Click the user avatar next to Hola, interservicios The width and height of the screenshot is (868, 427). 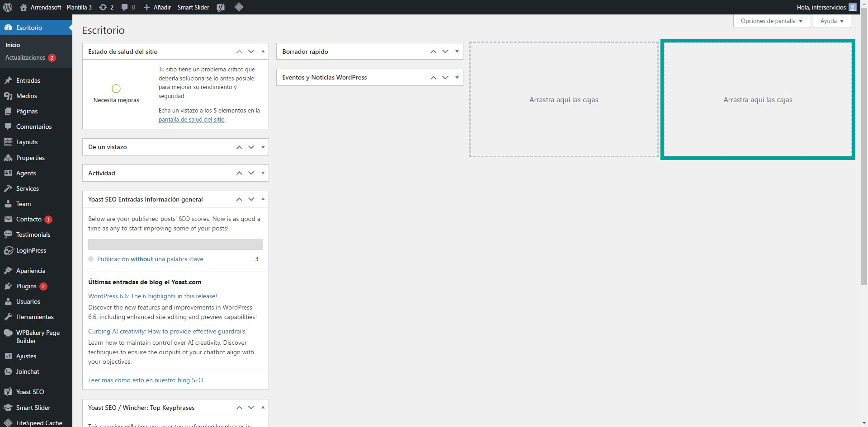[853, 7]
